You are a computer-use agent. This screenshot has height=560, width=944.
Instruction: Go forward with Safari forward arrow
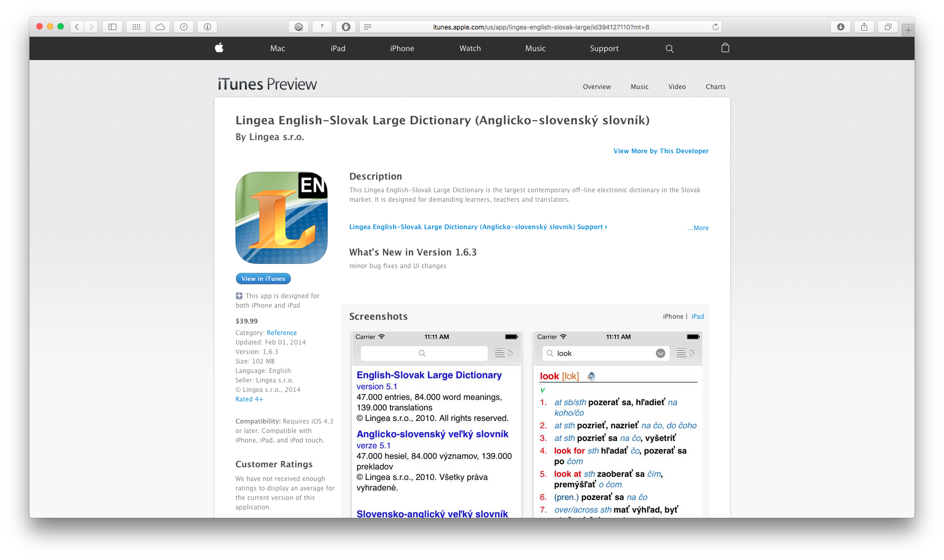[91, 27]
